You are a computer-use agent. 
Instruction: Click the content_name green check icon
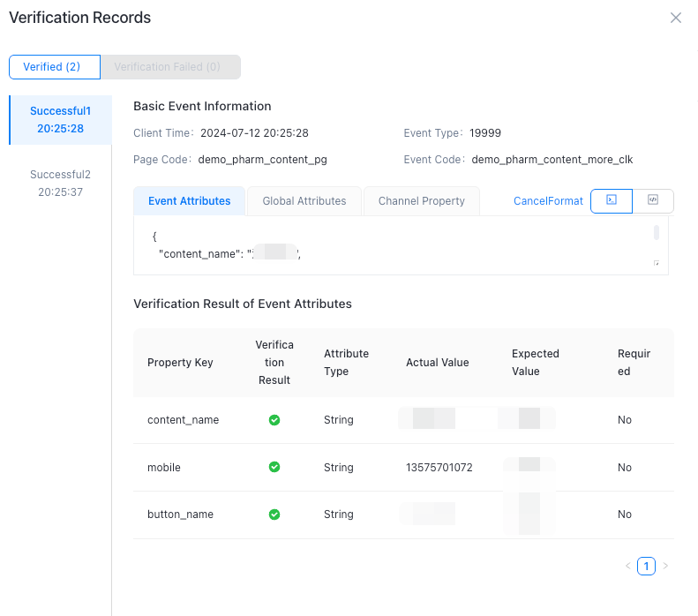coord(274,420)
